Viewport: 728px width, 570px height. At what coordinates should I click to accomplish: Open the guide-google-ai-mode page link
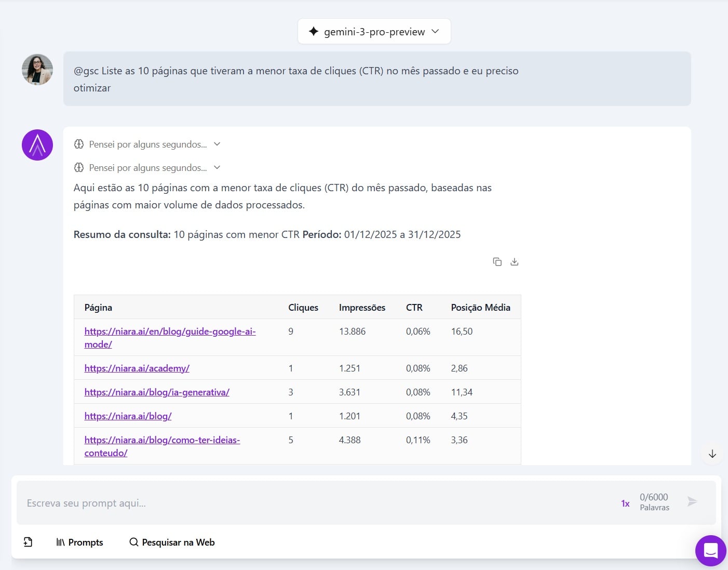pos(170,332)
